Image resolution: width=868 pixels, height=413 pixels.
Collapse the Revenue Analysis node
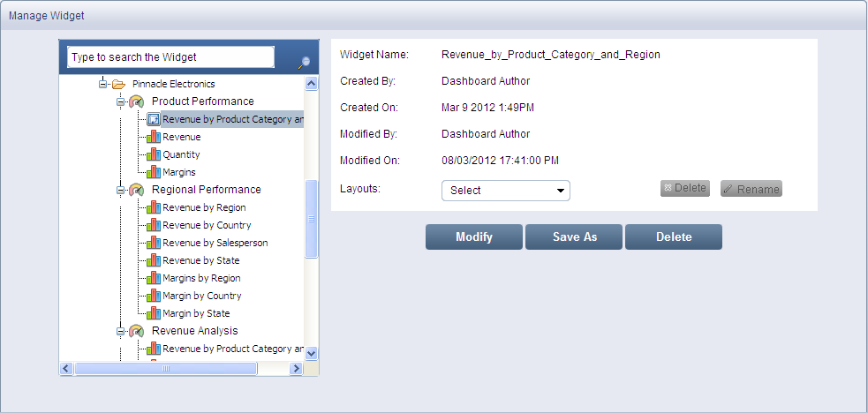coord(120,331)
